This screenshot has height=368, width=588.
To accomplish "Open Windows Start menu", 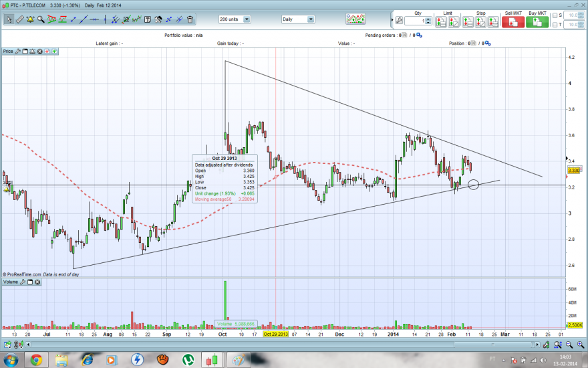I will [x=10, y=360].
